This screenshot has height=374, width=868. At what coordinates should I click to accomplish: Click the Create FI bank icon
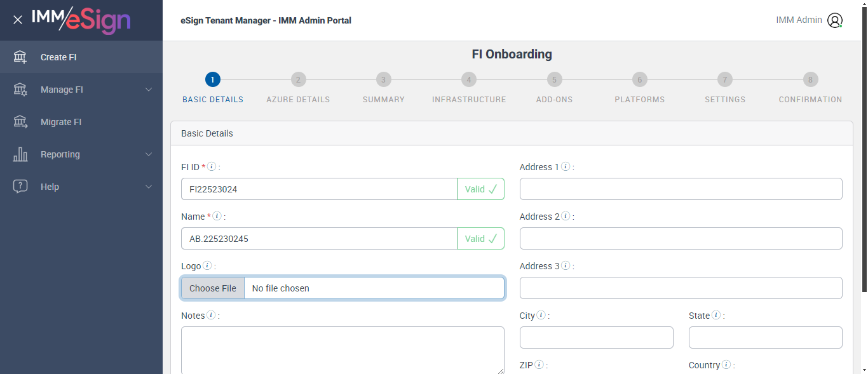pyautogui.click(x=20, y=57)
